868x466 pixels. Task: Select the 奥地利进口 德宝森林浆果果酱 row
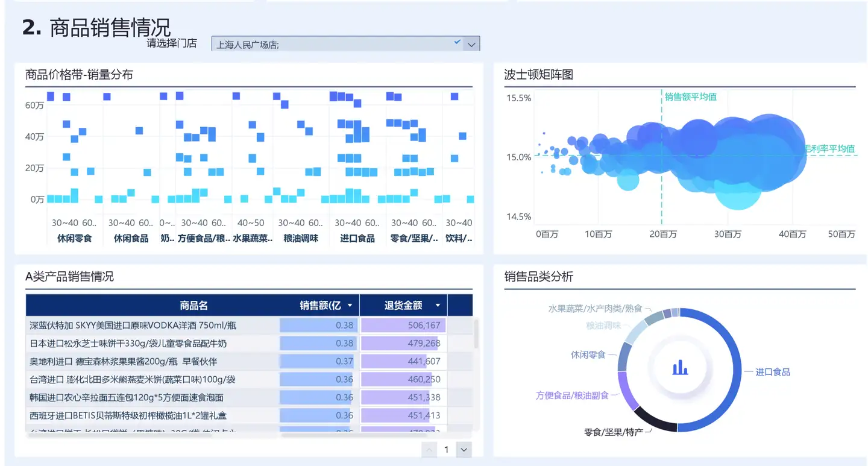pyautogui.click(x=250, y=361)
